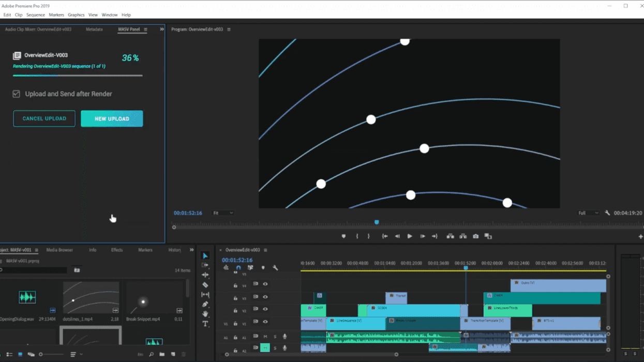The width and height of the screenshot is (644, 362).
Task: Open the button editor plus icon
Action: 641,236
